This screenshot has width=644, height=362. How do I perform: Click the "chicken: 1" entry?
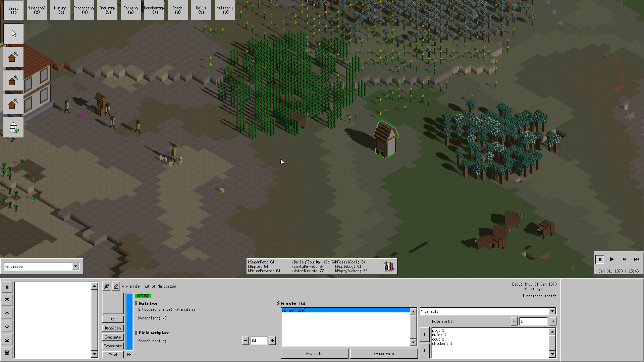pyautogui.click(x=442, y=344)
